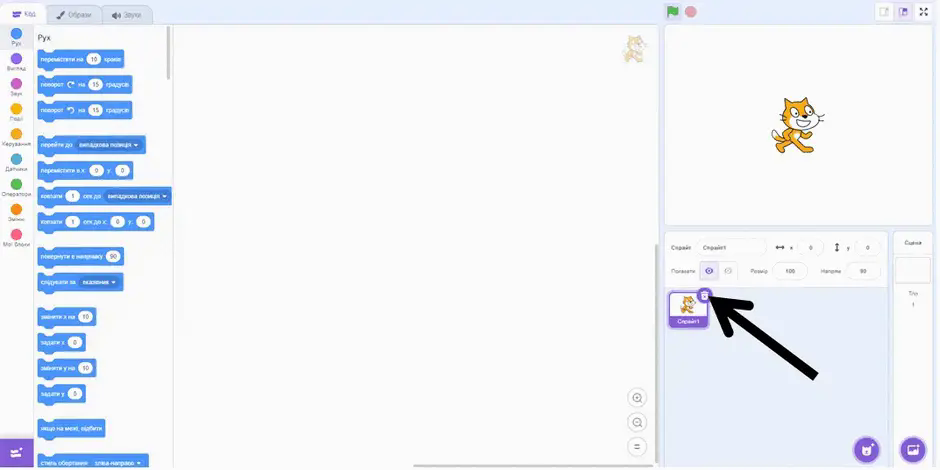Click value 0 in 'задати x' block
The width and height of the screenshot is (940, 470).
pyautogui.click(x=74, y=342)
